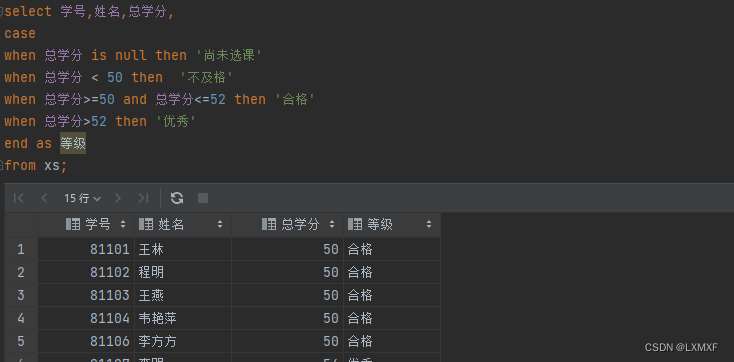Sort by 姓名 column header

[x=183, y=225]
